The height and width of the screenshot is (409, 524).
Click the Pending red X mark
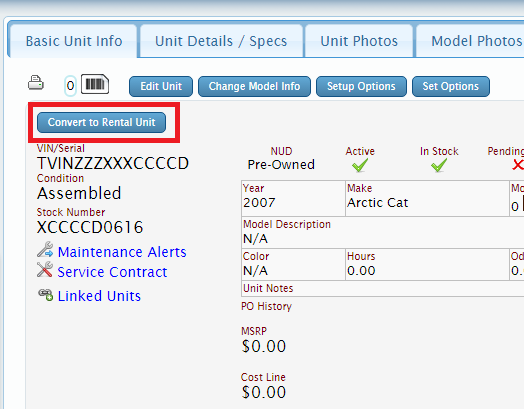(518, 165)
